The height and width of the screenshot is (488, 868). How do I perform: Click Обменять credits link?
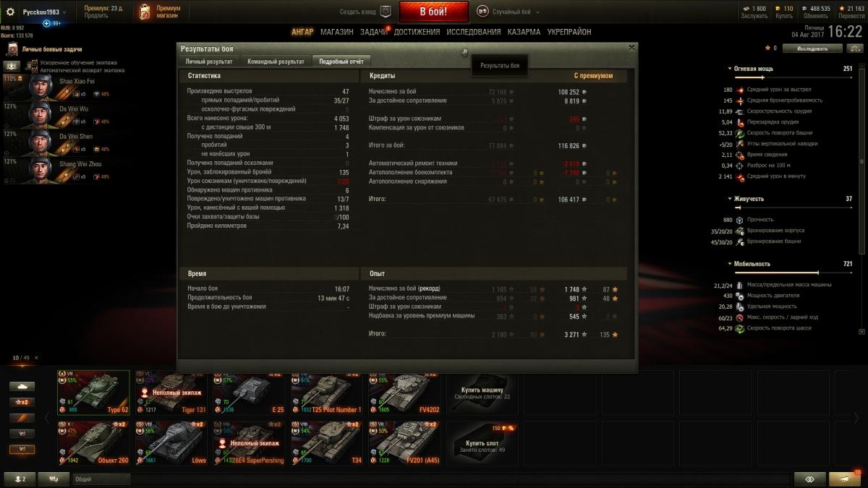tap(815, 16)
